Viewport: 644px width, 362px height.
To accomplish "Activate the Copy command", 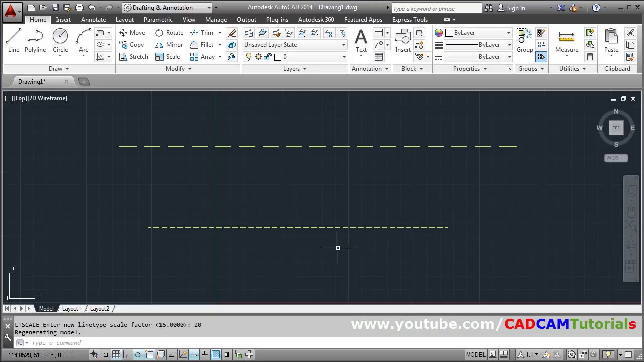I will [132, 45].
